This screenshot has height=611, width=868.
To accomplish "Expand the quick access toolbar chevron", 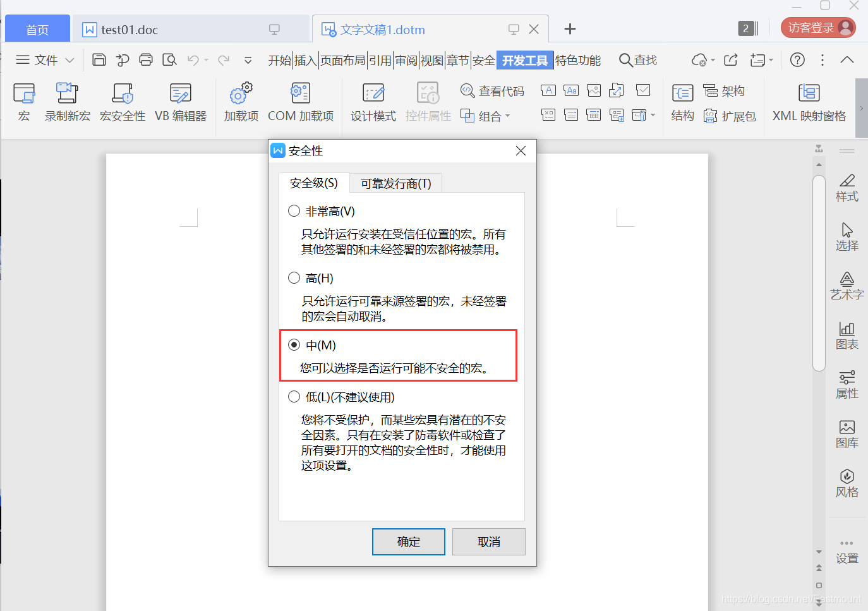I will coord(248,60).
